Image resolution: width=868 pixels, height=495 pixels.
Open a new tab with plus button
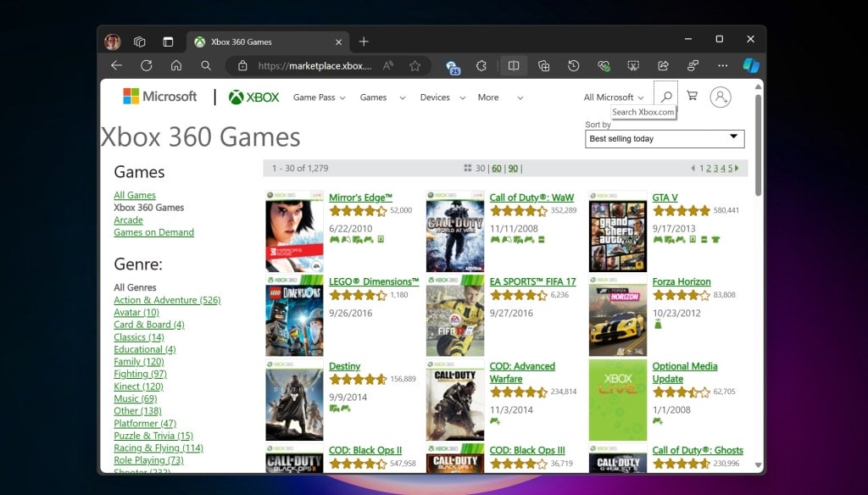pos(364,42)
